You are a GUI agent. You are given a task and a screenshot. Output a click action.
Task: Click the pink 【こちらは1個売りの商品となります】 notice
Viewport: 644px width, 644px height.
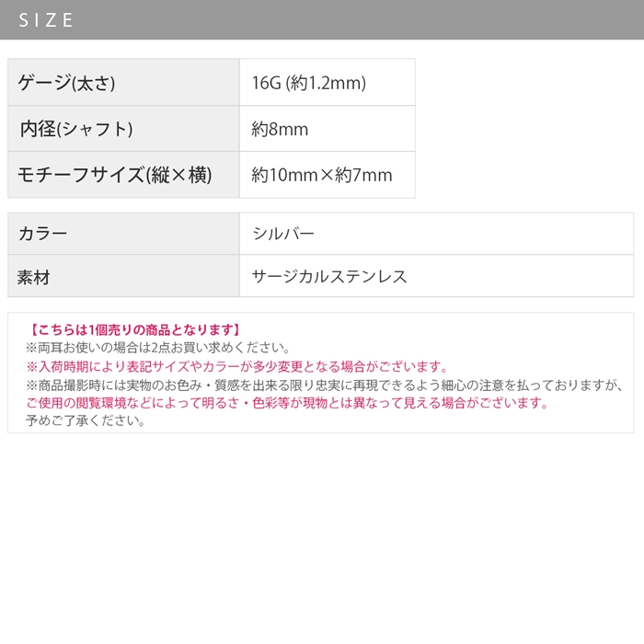tap(134, 329)
